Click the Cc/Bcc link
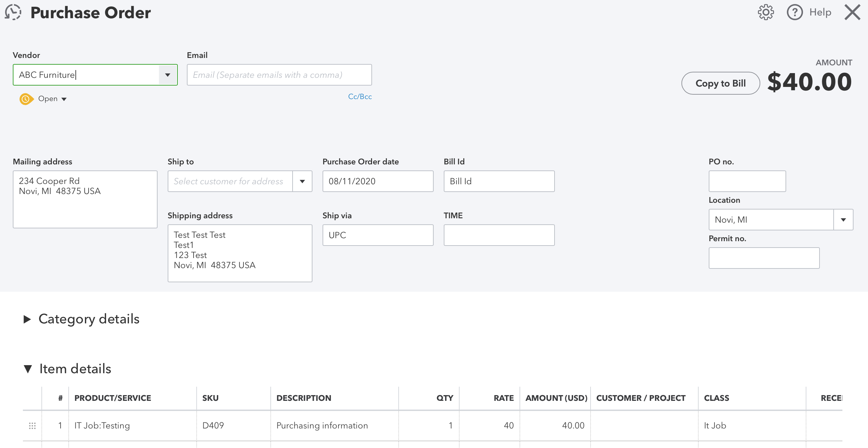Image resolution: width=868 pixels, height=448 pixels. [360, 97]
